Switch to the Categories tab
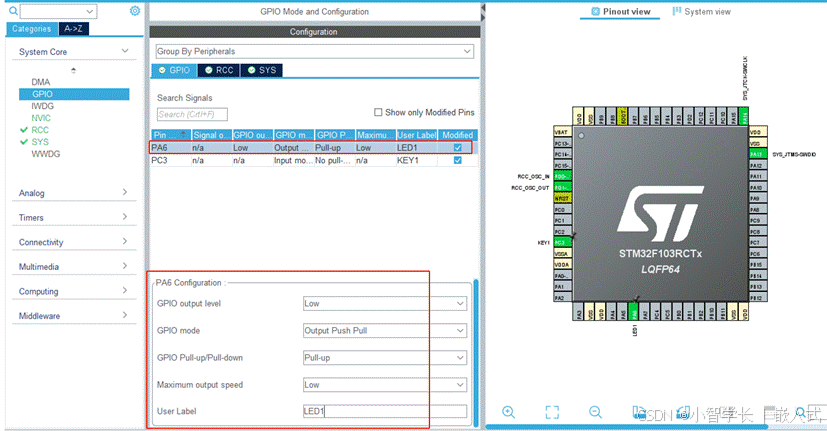Screen dimensions: 827x431 point(32,28)
